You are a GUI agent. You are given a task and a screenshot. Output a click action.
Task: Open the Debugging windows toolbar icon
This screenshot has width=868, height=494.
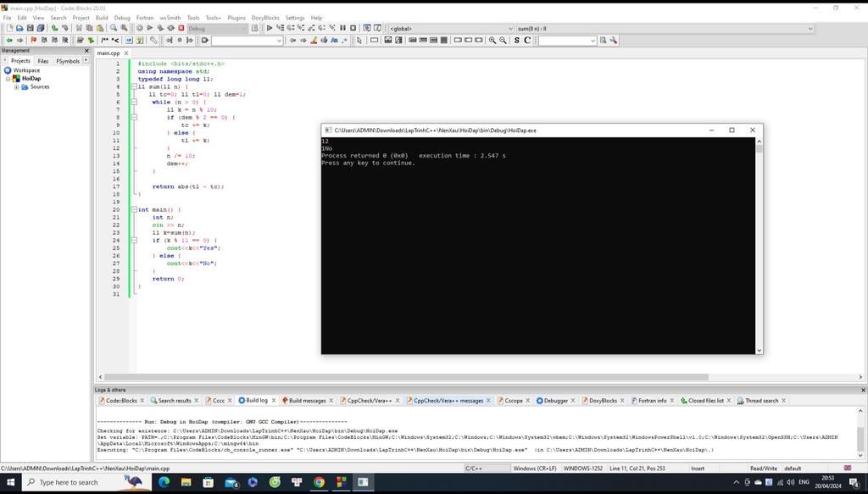point(367,28)
